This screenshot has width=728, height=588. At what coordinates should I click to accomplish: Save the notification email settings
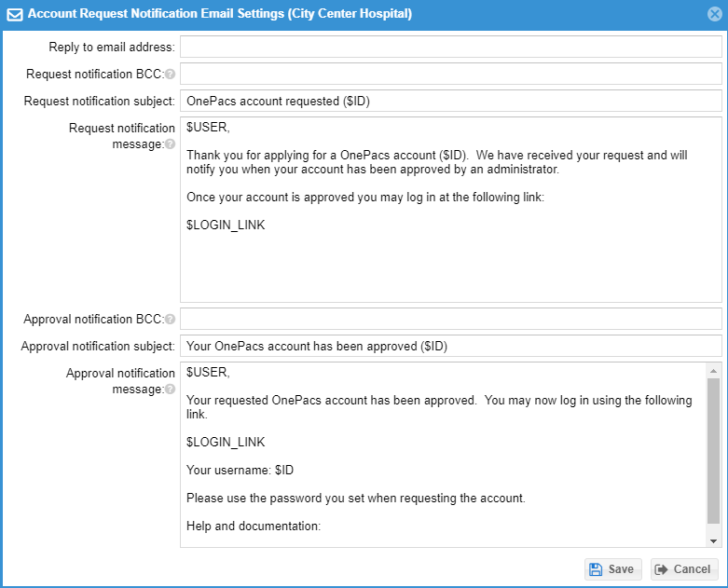[x=612, y=569]
